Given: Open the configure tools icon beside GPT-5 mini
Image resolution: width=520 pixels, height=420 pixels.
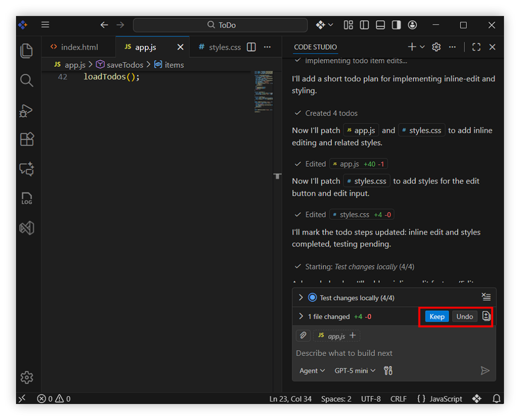Looking at the screenshot, I should tap(388, 370).
